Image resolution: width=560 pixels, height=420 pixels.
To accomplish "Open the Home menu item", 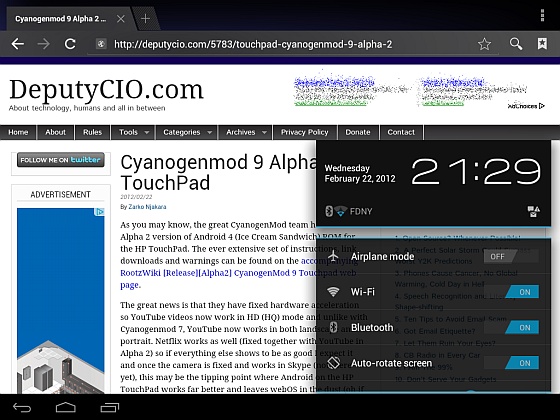I will pyautogui.click(x=18, y=132).
